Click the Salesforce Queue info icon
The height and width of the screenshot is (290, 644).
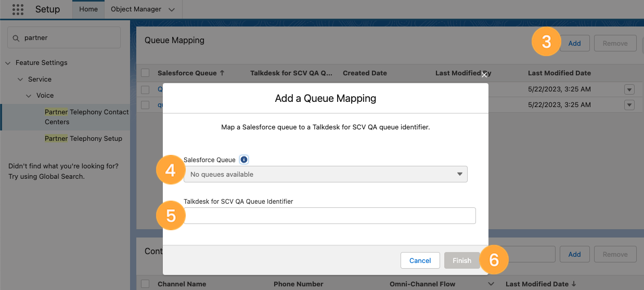pyautogui.click(x=244, y=160)
